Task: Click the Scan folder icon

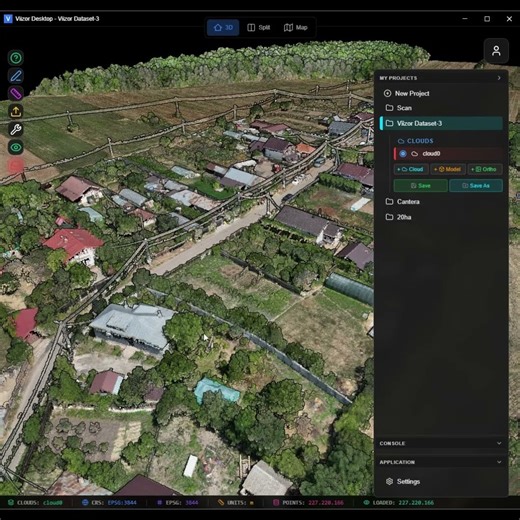Action: [389, 108]
